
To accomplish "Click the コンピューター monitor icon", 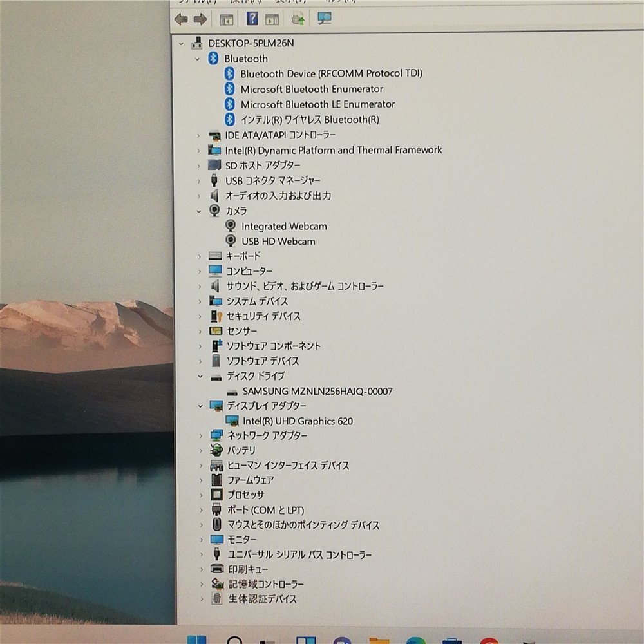I will 215,270.
